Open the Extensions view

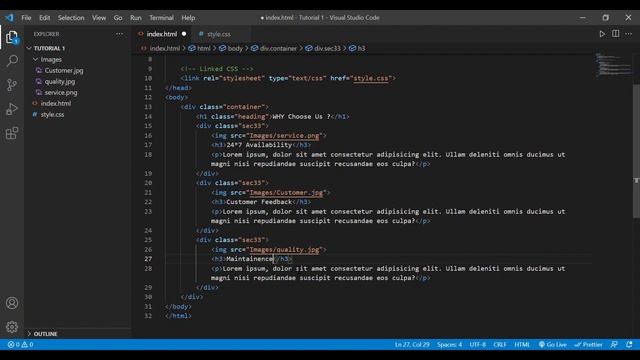pyautogui.click(x=12, y=133)
